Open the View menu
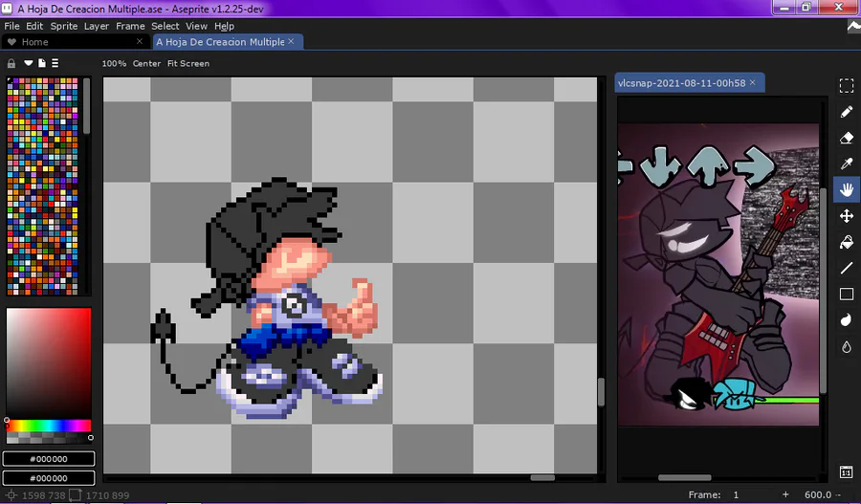The width and height of the screenshot is (861, 504). 196,26
